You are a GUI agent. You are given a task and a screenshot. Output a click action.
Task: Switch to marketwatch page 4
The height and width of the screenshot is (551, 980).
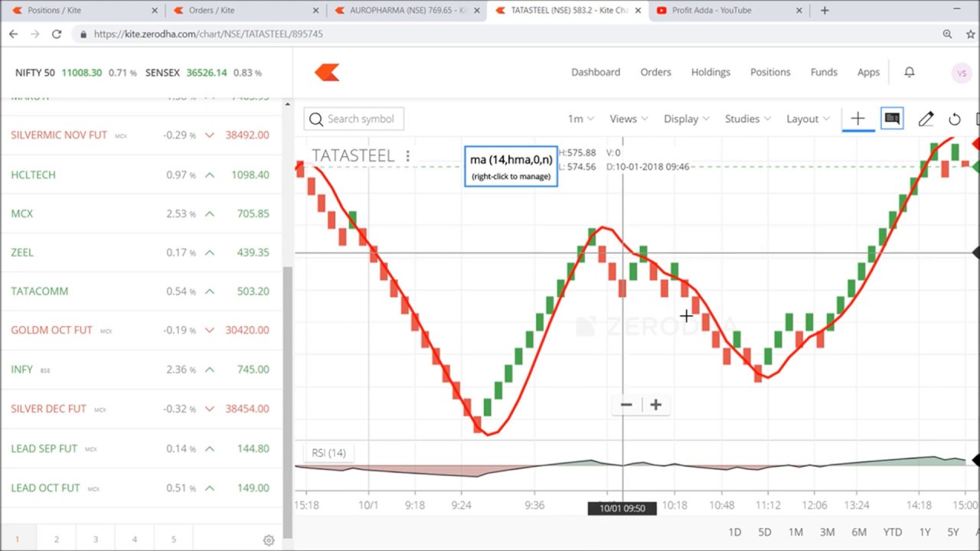(x=134, y=539)
